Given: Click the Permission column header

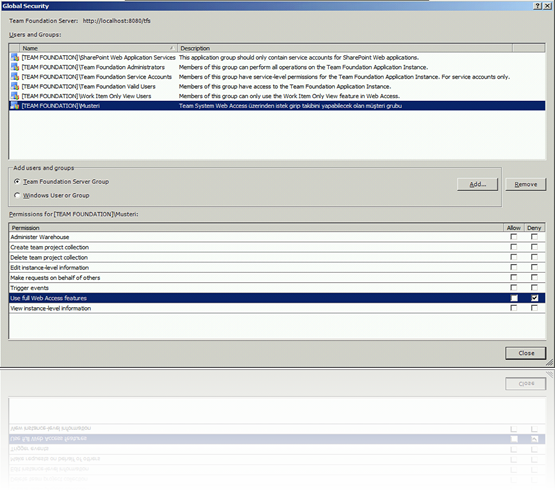Looking at the screenshot, I should coord(256,228).
